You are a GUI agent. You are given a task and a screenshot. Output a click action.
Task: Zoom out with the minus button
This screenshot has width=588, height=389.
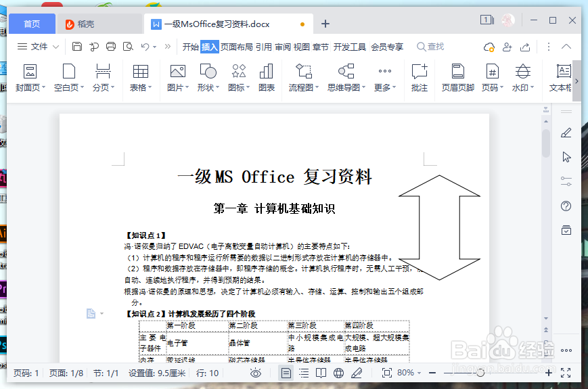tap(432, 373)
